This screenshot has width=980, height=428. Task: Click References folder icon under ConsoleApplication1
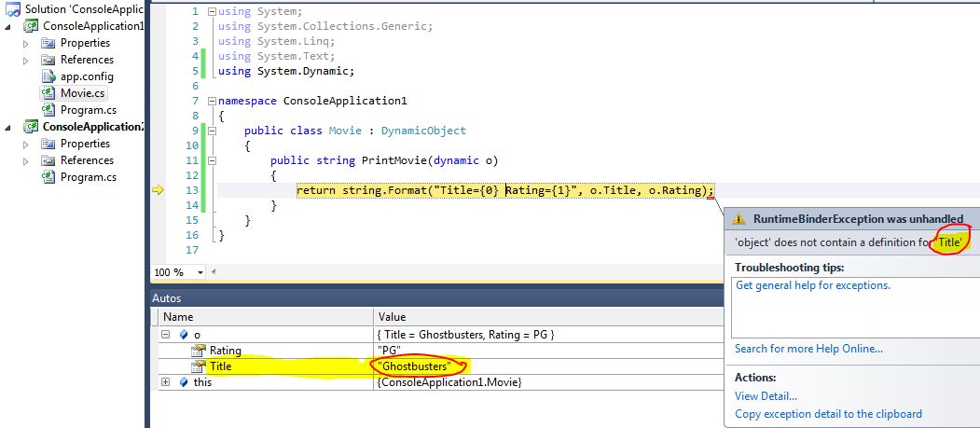tap(48, 60)
